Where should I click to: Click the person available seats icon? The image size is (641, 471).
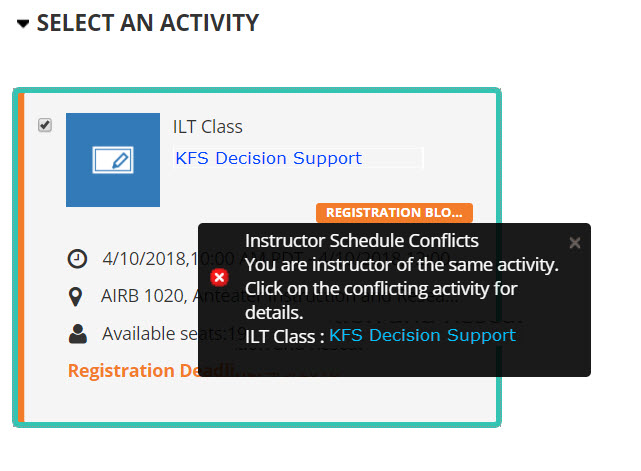click(78, 334)
